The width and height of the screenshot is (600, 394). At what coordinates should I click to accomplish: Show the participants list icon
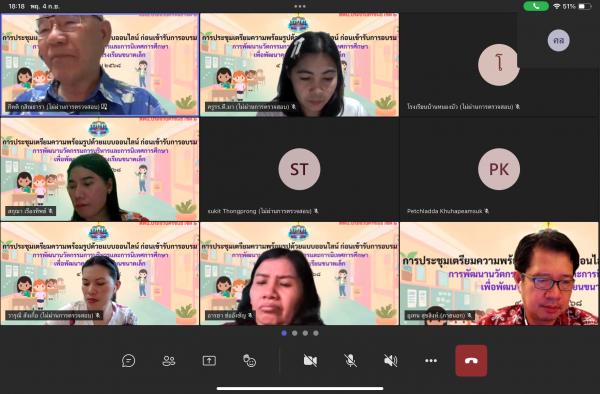tap(169, 361)
